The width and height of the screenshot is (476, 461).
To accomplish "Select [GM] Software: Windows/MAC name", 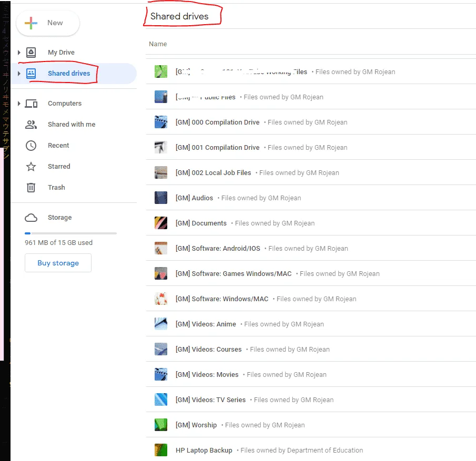I will click(222, 299).
